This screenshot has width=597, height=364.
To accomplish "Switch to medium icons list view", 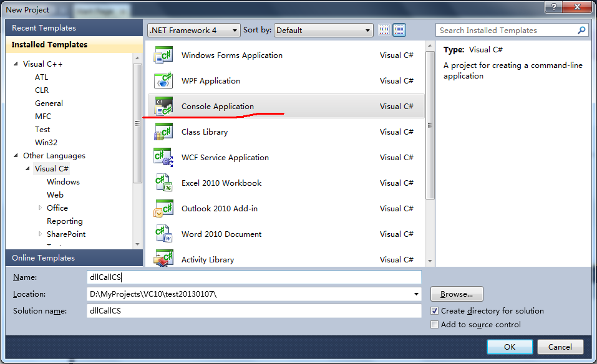I will point(399,30).
